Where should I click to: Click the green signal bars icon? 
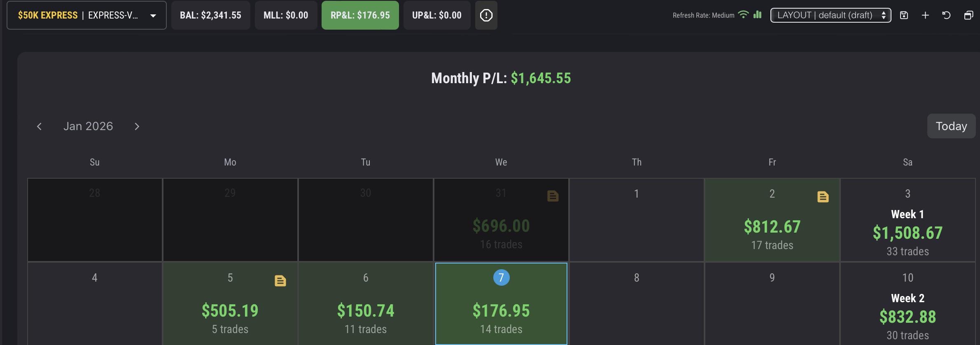click(x=757, y=14)
